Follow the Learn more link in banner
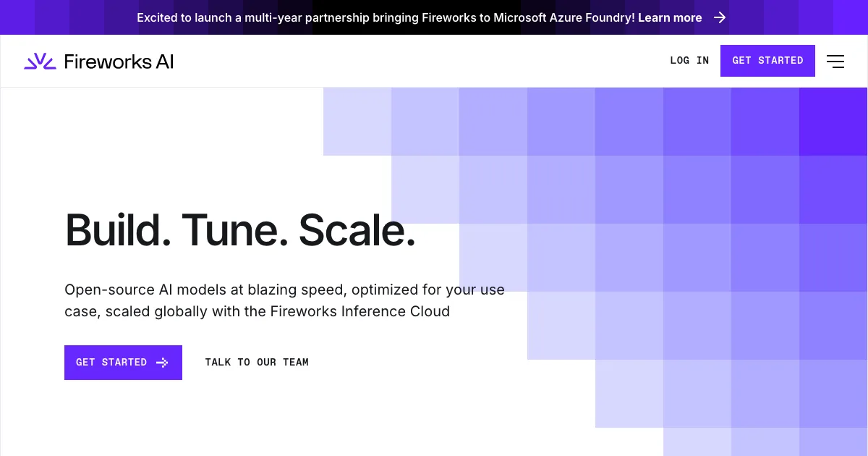 [x=670, y=17]
